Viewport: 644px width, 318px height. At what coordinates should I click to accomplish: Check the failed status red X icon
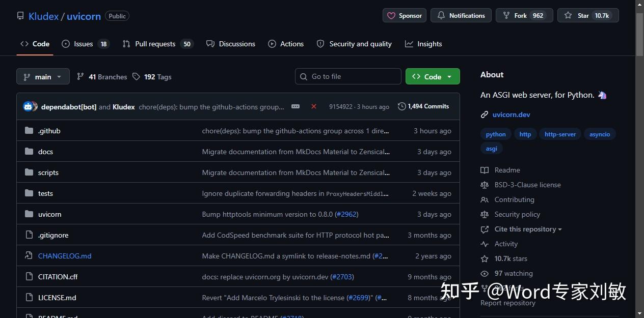tap(314, 106)
